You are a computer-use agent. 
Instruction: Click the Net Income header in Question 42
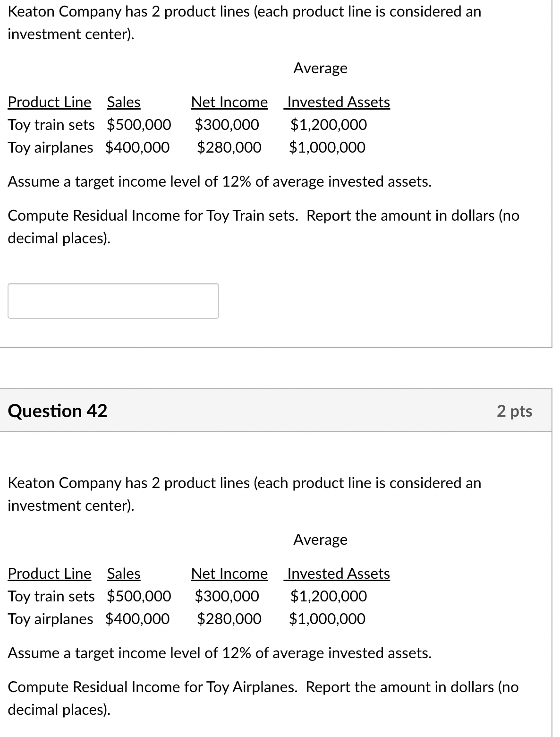pyautogui.click(x=229, y=574)
